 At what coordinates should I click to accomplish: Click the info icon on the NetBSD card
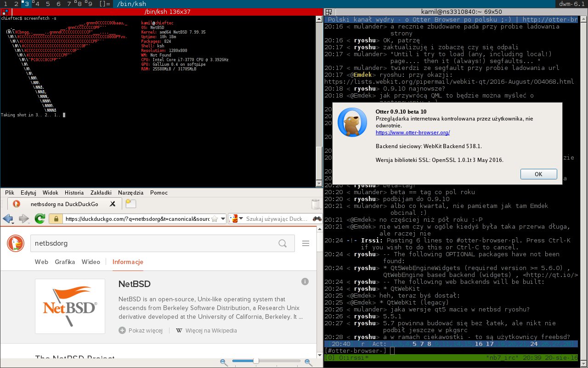[305, 281]
